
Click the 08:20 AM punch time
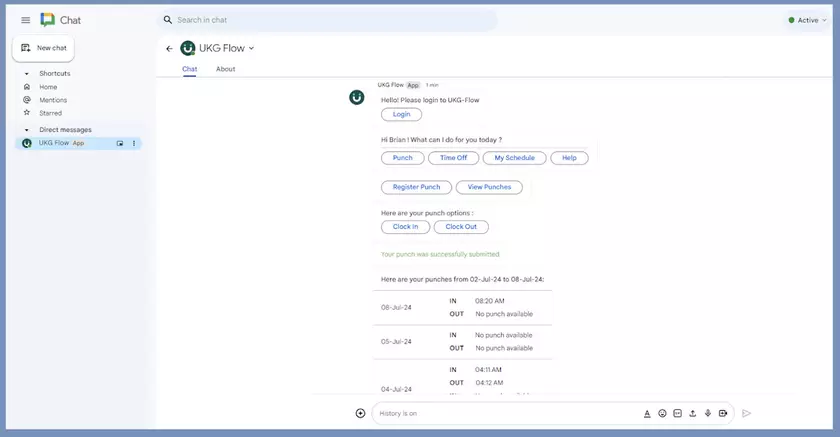[x=490, y=302]
